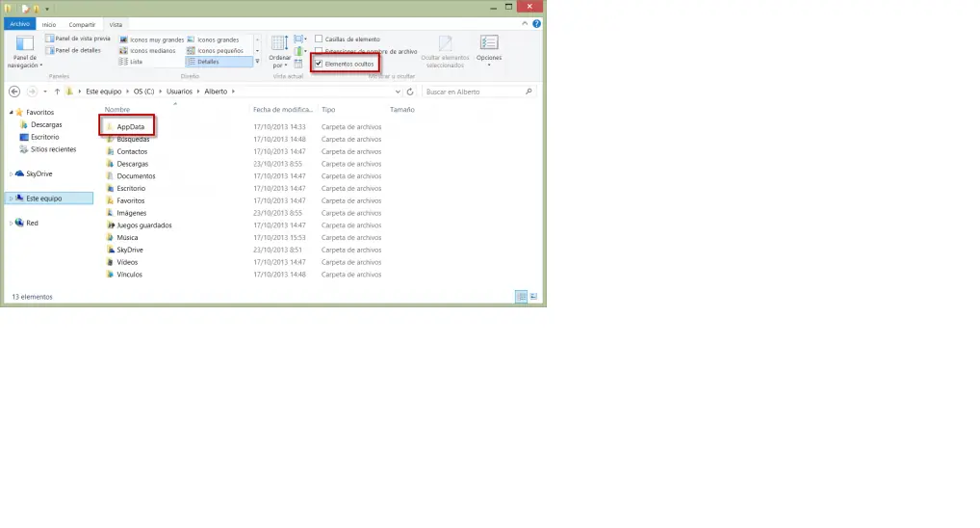
Task: Go back with the back arrow
Action: click(x=14, y=92)
